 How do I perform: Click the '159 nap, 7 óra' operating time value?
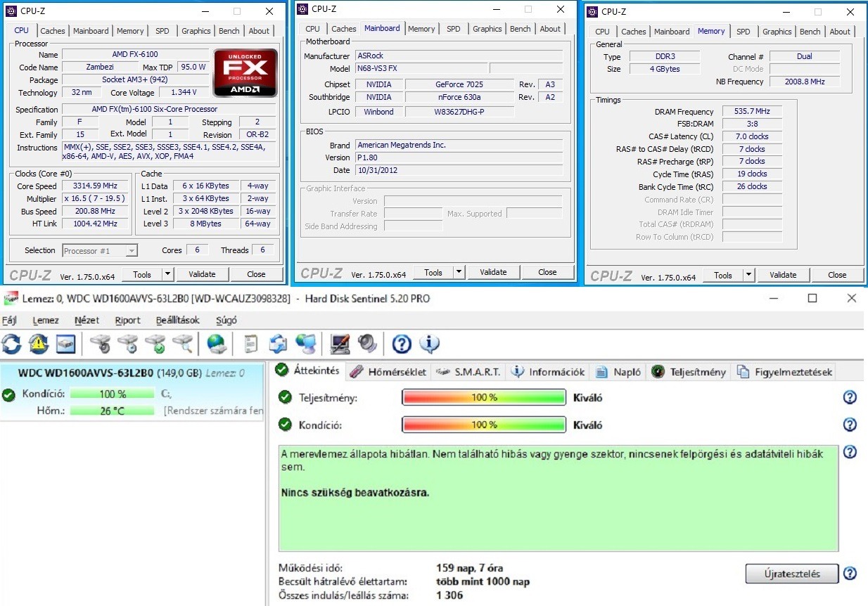[469, 568]
